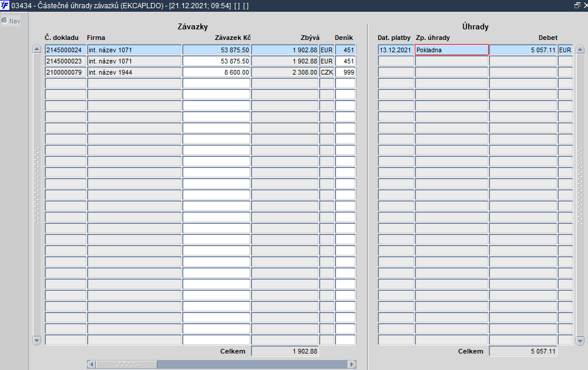Click the Deník value 999
The image size is (588, 370).
click(x=345, y=72)
